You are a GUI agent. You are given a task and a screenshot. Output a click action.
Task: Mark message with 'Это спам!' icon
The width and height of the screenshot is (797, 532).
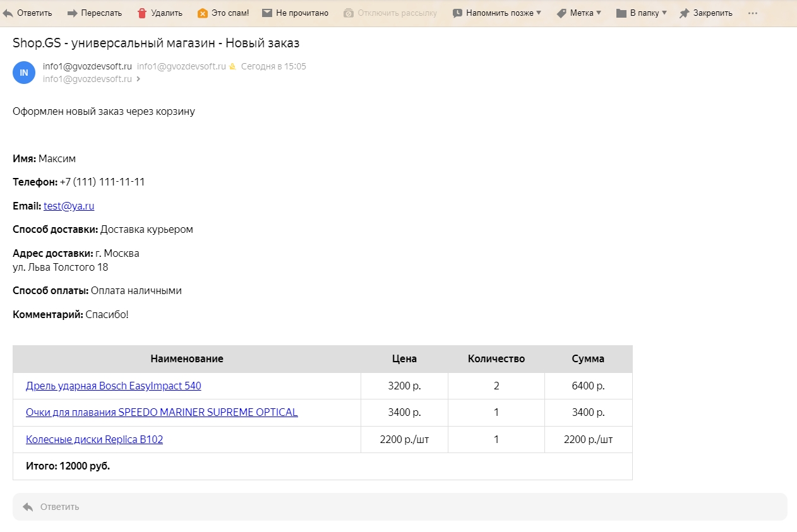203,13
